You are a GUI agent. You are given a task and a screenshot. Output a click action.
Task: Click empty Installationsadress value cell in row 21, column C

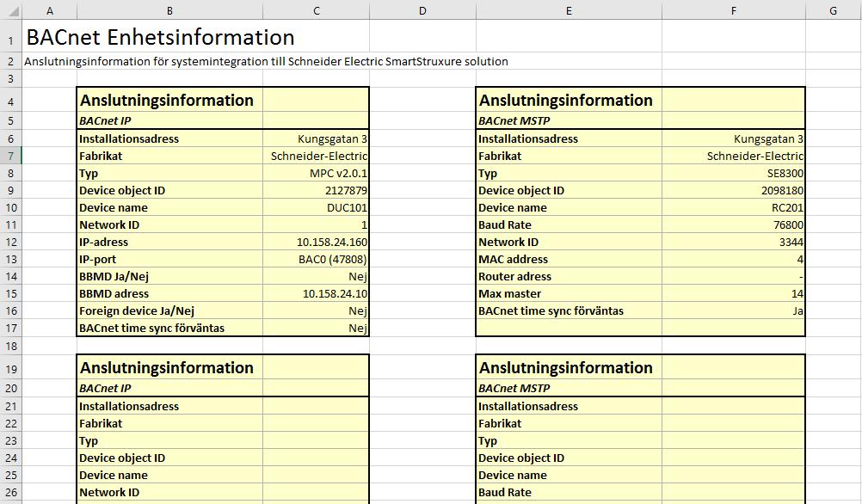(316, 407)
